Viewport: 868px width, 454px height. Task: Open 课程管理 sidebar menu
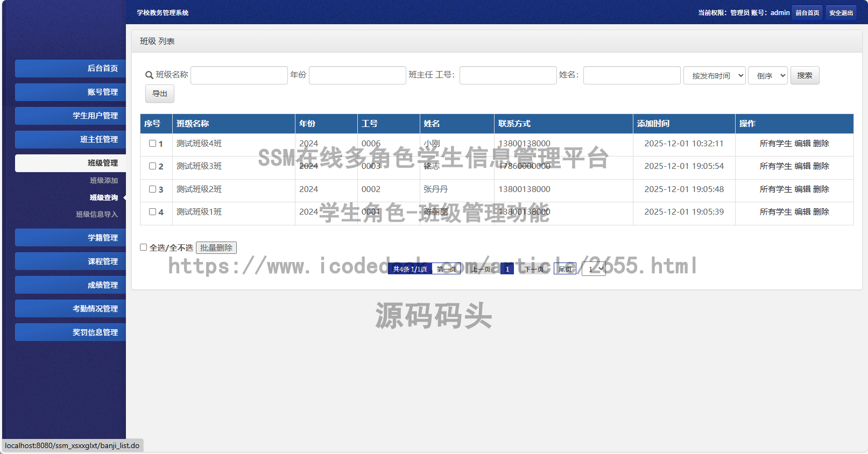point(70,261)
